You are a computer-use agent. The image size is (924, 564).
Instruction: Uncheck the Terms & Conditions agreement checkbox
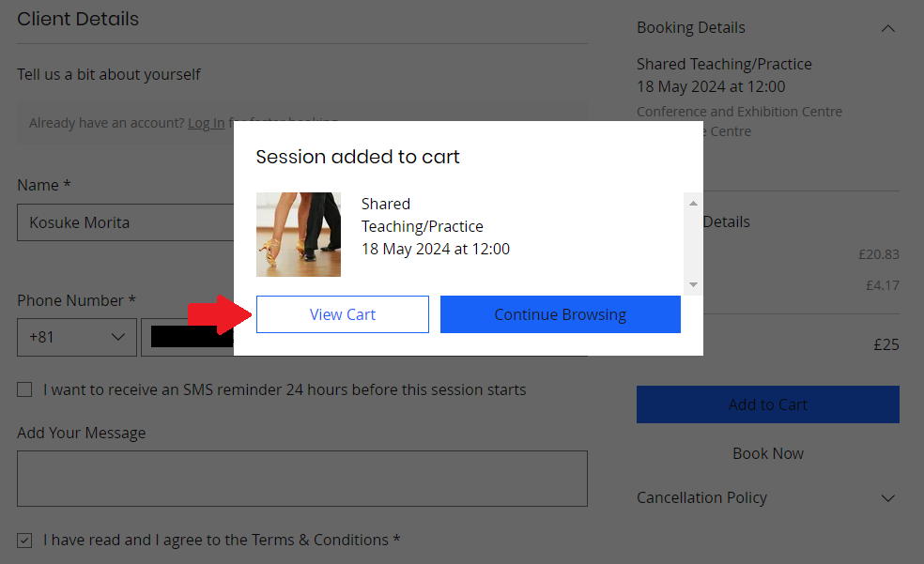pos(24,540)
